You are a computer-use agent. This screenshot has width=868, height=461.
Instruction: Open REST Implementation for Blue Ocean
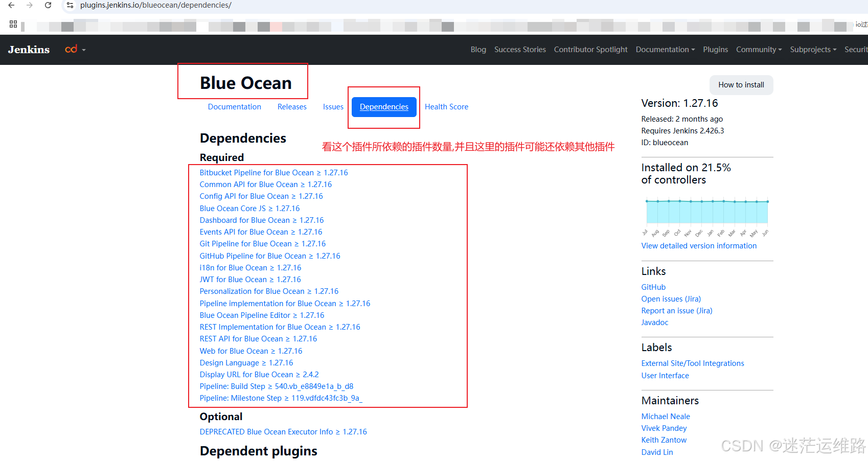point(280,327)
